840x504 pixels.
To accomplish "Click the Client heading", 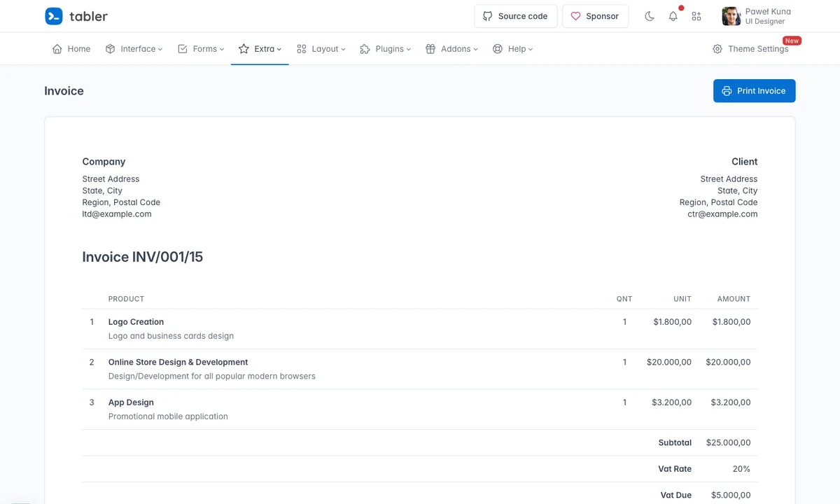I will coord(745,162).
